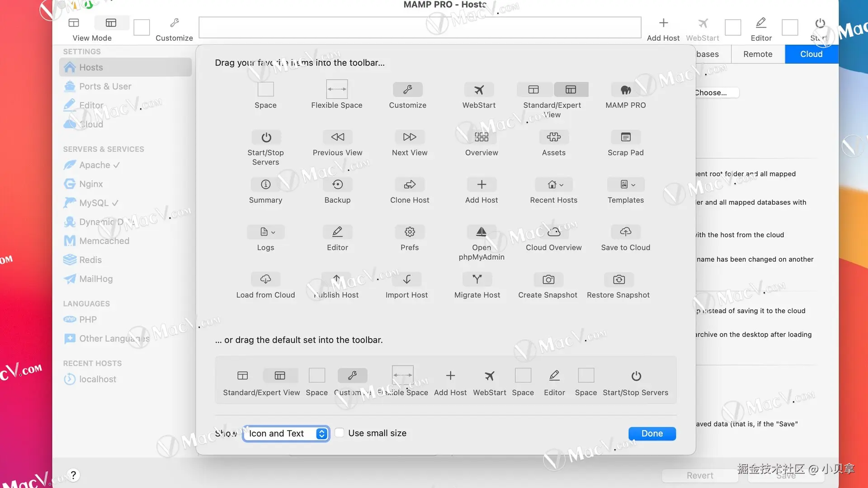The image size is (868, 488).
Task: Click the Assets puzzle icon
Action: pyautogui.click(x=553, y=137)
